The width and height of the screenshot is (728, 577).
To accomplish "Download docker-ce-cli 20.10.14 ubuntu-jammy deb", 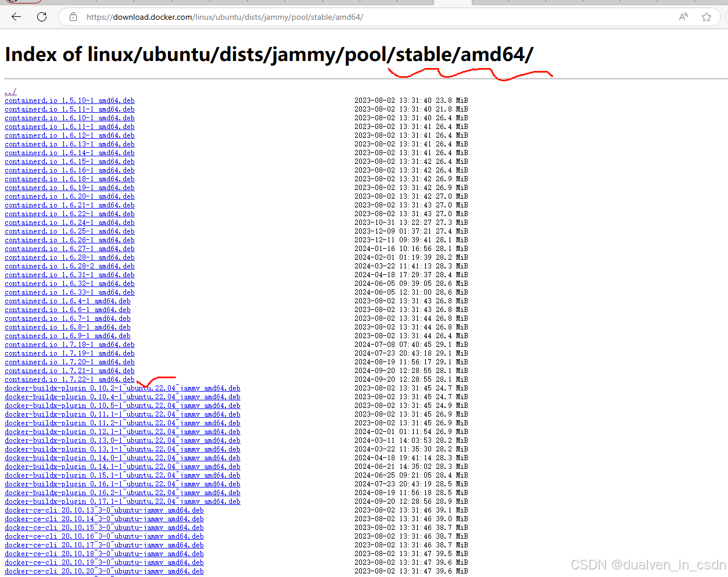I will click(x=104, y=519).
